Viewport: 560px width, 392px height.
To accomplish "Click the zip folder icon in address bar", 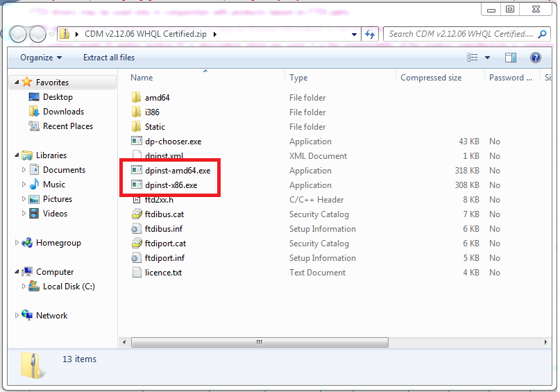I will pyautogui.click(x=65, y=34).
